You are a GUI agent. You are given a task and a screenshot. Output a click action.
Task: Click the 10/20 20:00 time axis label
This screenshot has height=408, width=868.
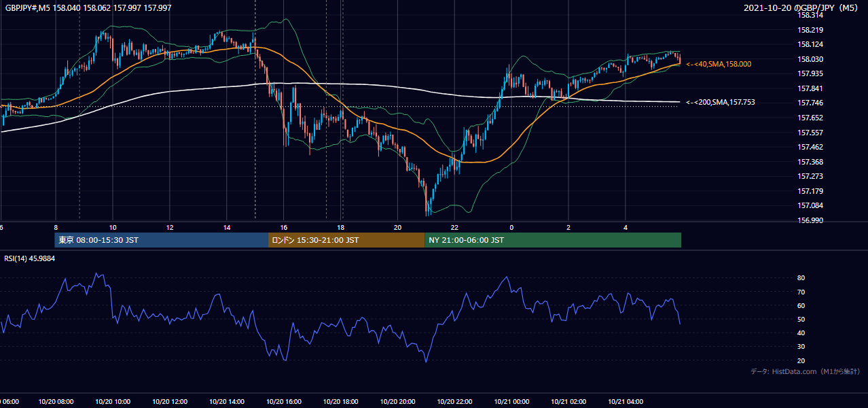pos(398,402)
